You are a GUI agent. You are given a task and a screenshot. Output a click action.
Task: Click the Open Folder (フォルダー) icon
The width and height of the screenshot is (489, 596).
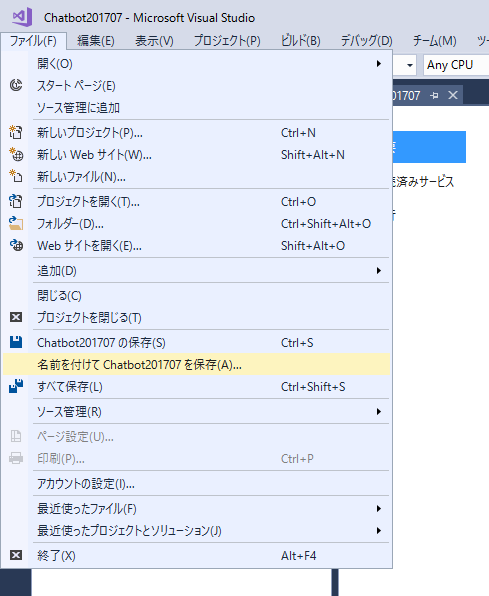[16, 223]
